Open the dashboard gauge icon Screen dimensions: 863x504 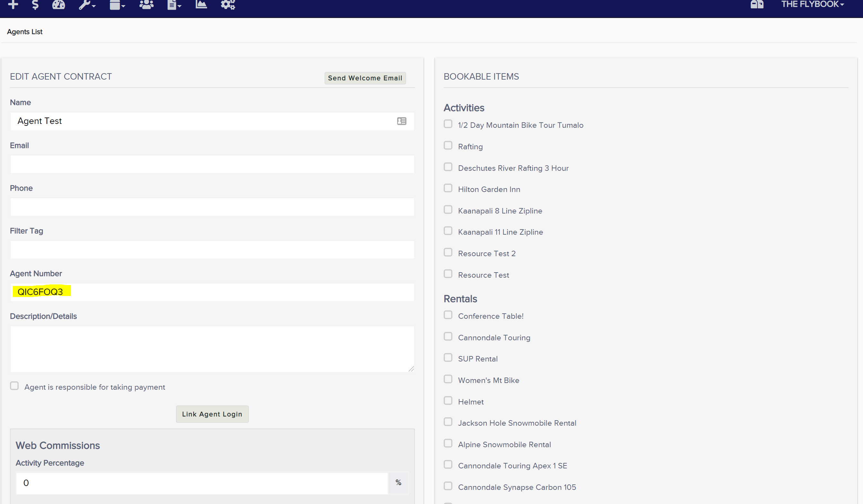click(x=58, y=4)
